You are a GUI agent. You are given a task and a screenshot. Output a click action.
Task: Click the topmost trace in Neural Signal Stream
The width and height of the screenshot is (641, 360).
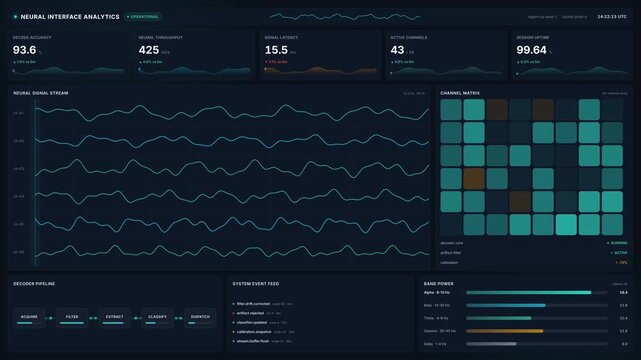[x=232, y=113]
